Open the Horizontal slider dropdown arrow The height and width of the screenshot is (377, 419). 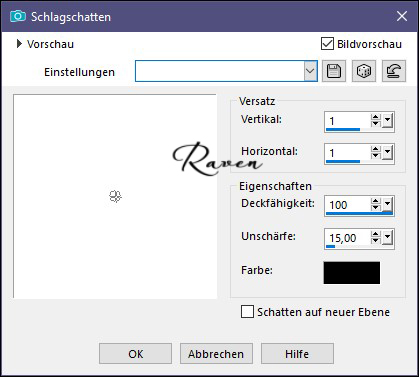[387, 153]
